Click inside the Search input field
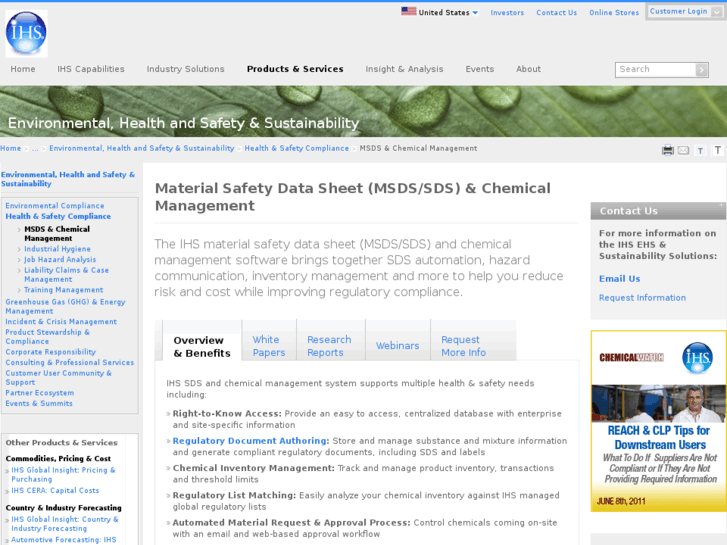The image size is (727, 545). point(655,70)
